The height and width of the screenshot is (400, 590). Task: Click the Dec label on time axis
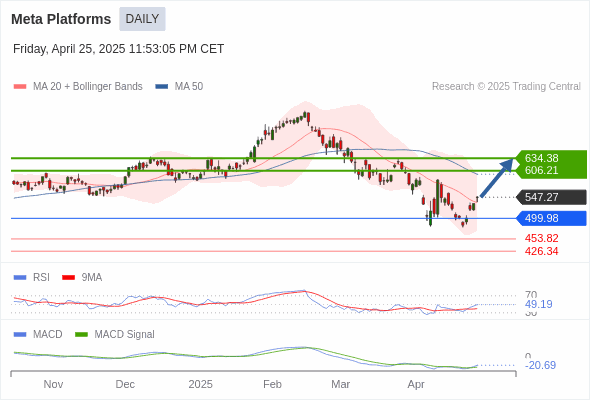click(125, 385)
